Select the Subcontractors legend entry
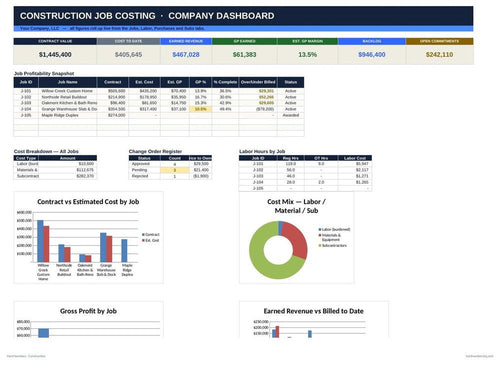The height and width of the screenshot is (365, 500). (332, 246)
